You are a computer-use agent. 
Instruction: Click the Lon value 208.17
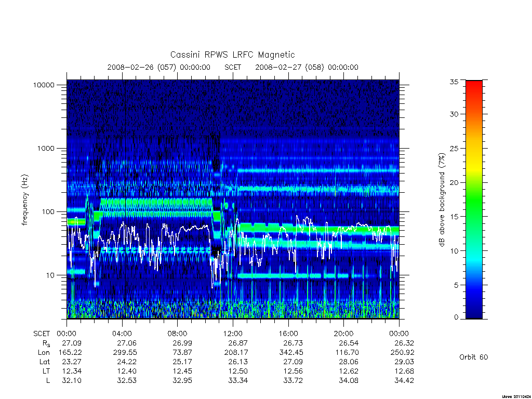click(x=236, y=353)
